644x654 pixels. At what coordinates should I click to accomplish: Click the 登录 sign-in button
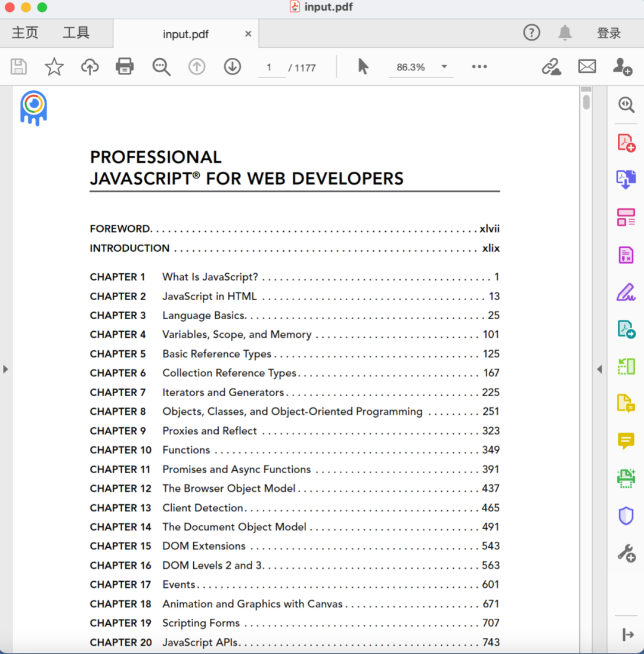coord(609,33)
